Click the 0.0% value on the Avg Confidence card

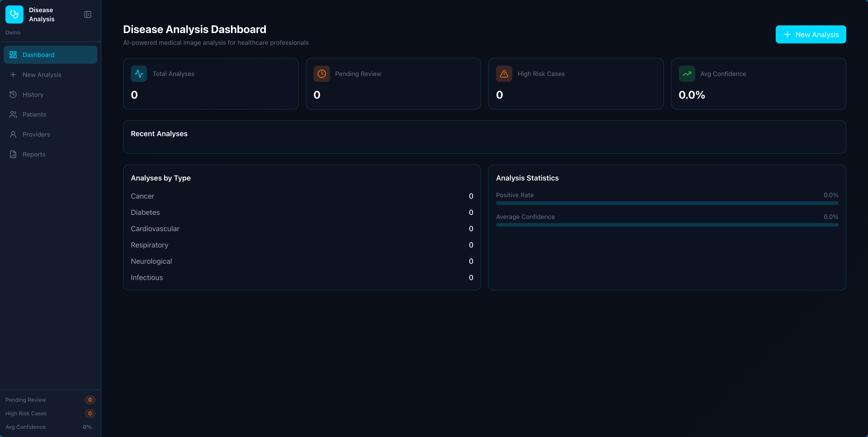(x=692, y=95)
